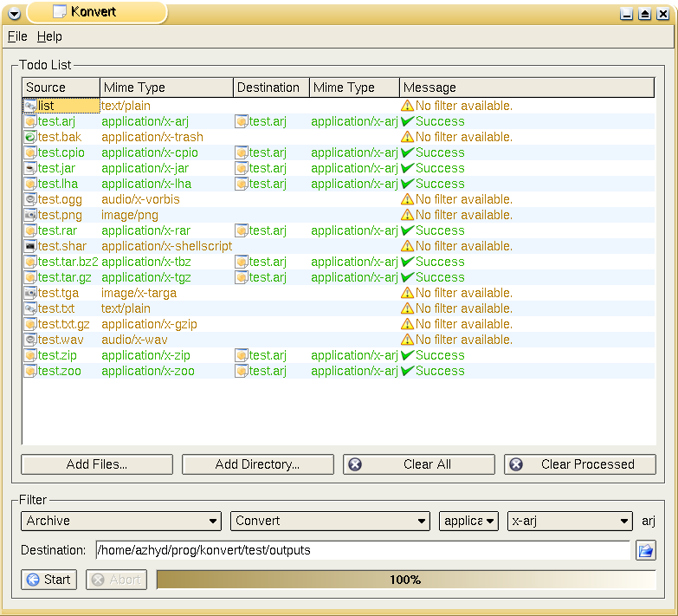Click the archive icon beside test.zip
Screen dimensions: 678x616
pyautogui.click(x=30, y=355)
